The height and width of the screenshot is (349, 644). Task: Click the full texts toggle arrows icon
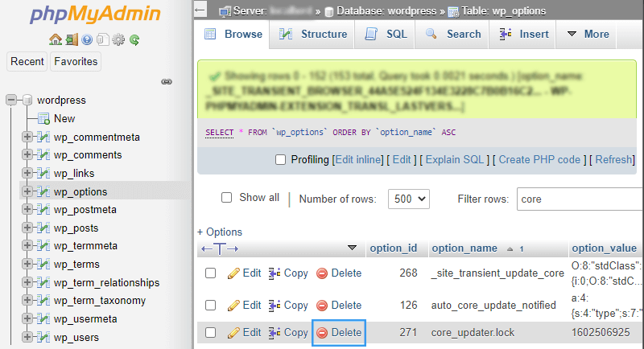(x=220, y=248)
